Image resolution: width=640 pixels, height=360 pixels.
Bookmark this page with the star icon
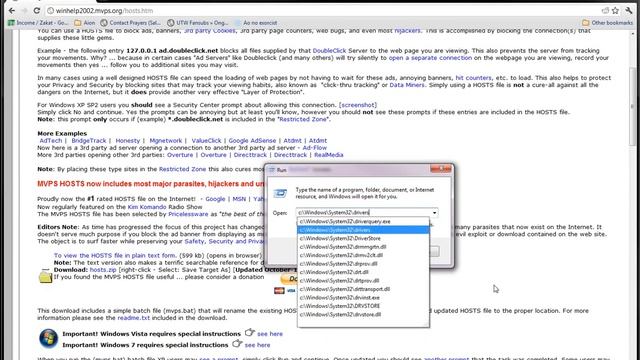(x=615, y=11)
